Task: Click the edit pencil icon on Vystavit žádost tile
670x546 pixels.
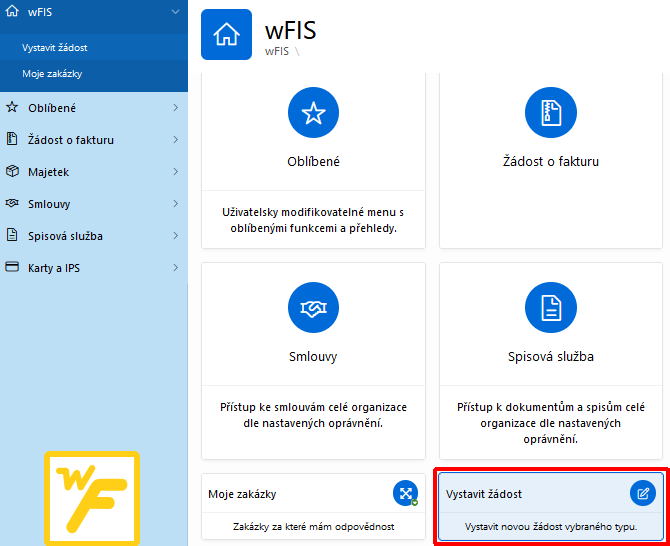Action: (x=643, y=493)
